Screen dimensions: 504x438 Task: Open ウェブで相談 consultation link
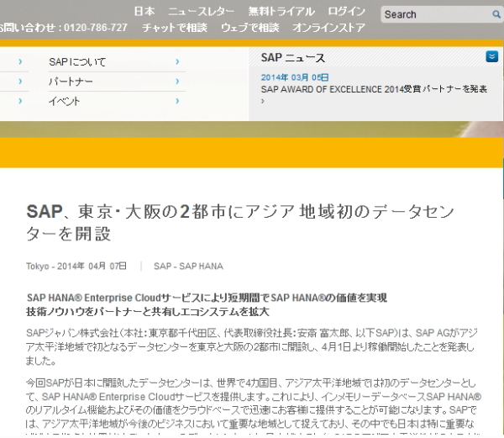(x=250, y=28)
